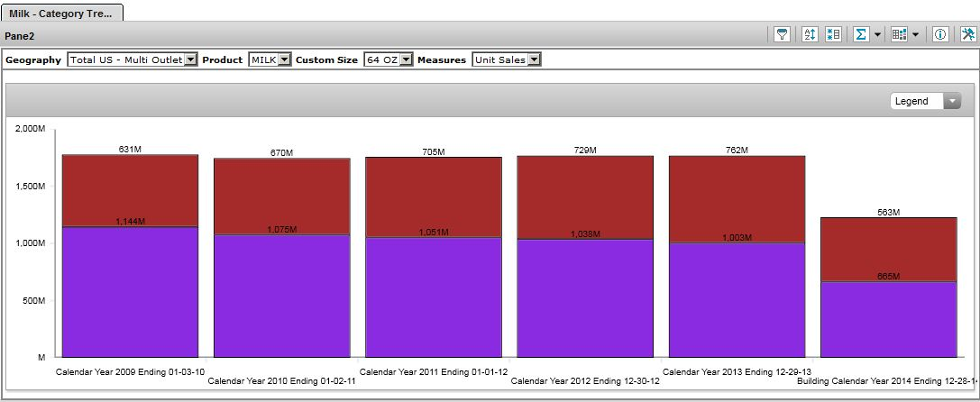The image size is (980, 402).
Task: Expand the arrow next to Sigma icon
Action: [x=877, y=35]
